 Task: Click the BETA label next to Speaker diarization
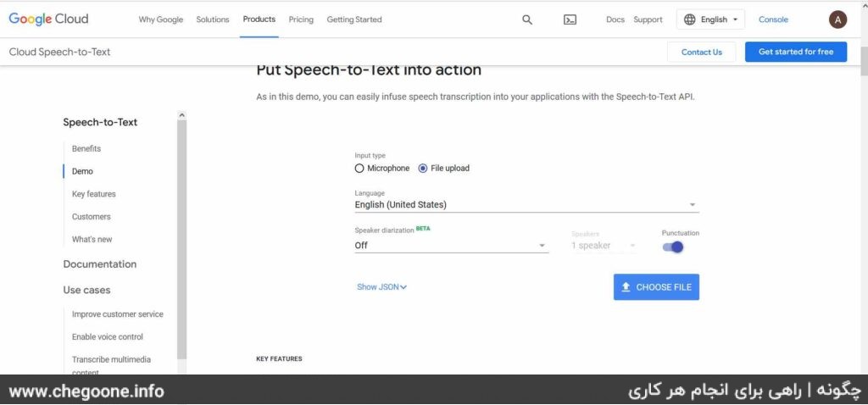coord(423,228)
